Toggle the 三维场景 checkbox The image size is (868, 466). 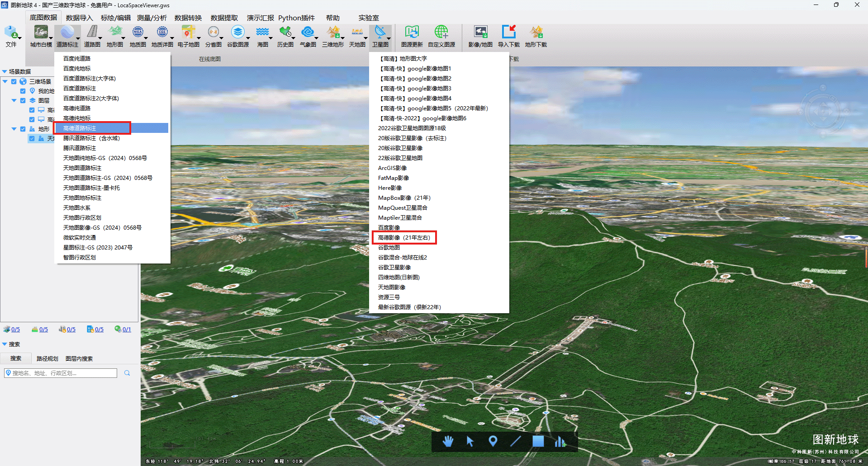(x=14, y=82)
